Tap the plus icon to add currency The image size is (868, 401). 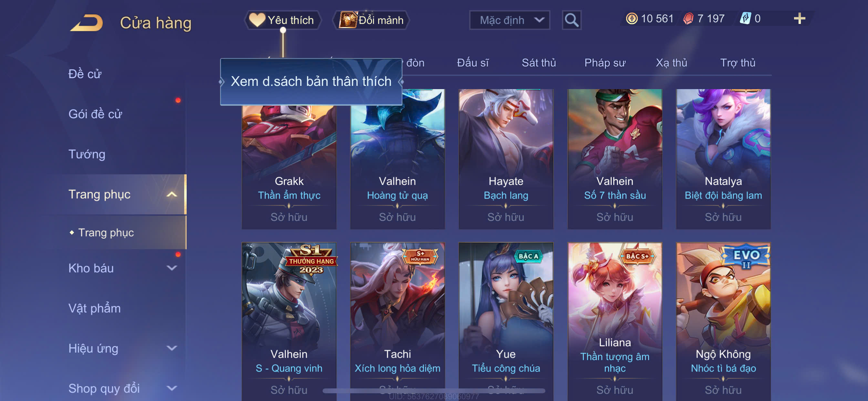[x=799, y=18]
